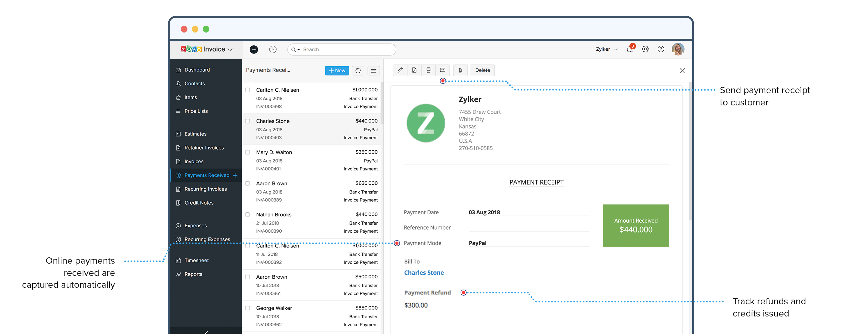Open the list hamburger menu
Screen dimensions: 868x334
coord(373,71)
